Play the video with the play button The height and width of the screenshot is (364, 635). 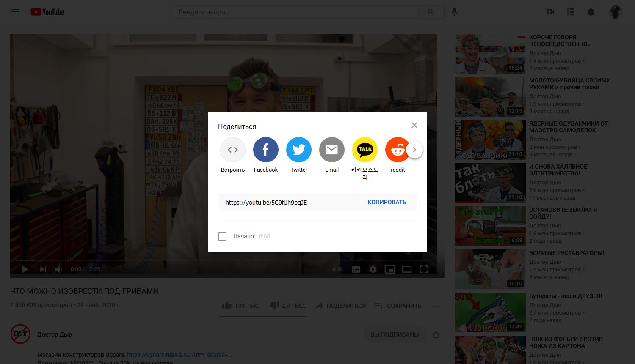25,269
